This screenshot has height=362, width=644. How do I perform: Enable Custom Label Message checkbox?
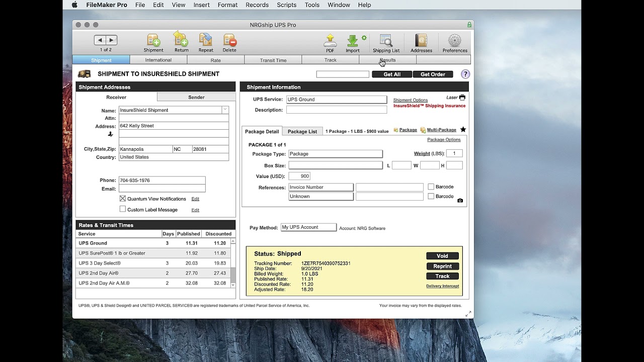[123, 209]
